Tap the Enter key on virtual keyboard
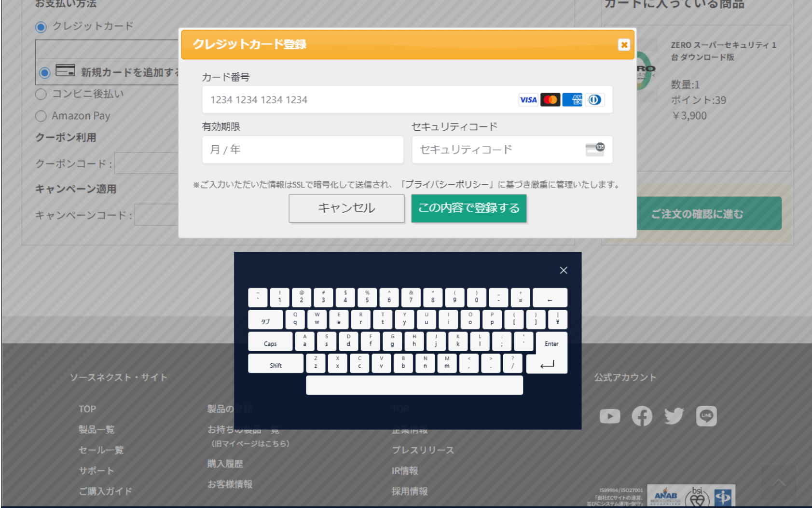 (x=551, y=343)
